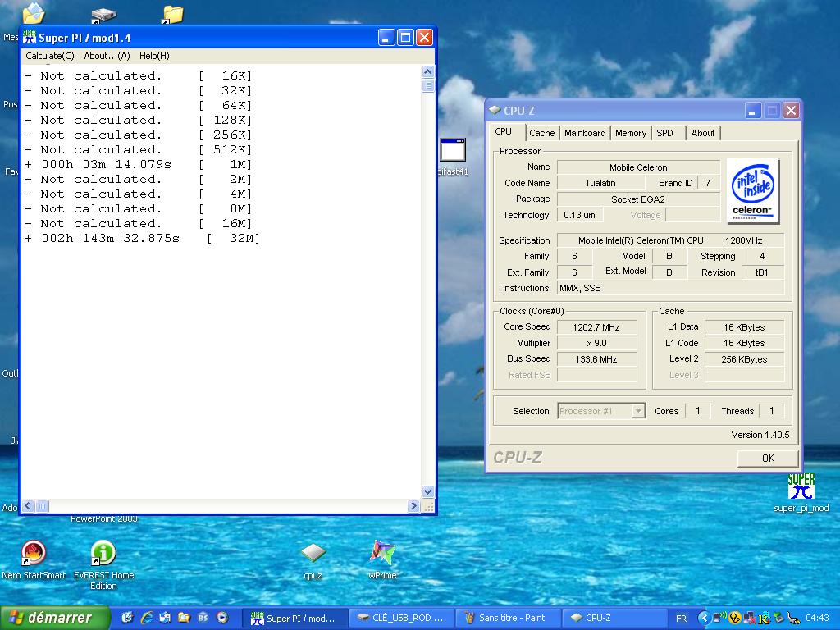
Task: Click the Version 1.40.5 label
Action: (760, 435)
